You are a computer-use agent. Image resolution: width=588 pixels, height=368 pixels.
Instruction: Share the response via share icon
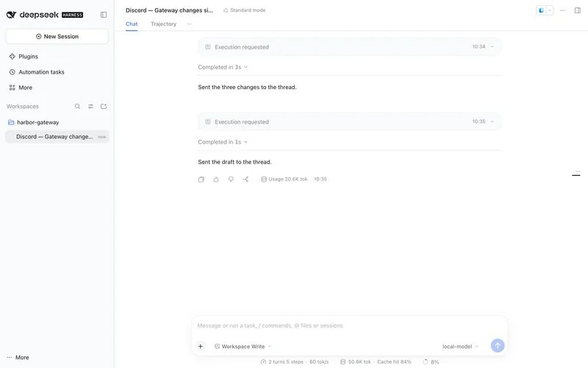pyautogui.click(x=245, y=180)
